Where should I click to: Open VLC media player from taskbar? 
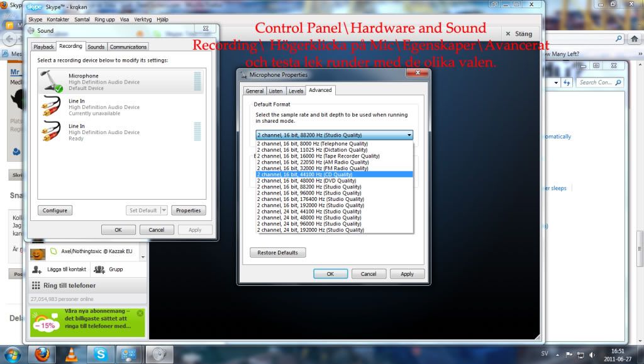coord(71,354)
